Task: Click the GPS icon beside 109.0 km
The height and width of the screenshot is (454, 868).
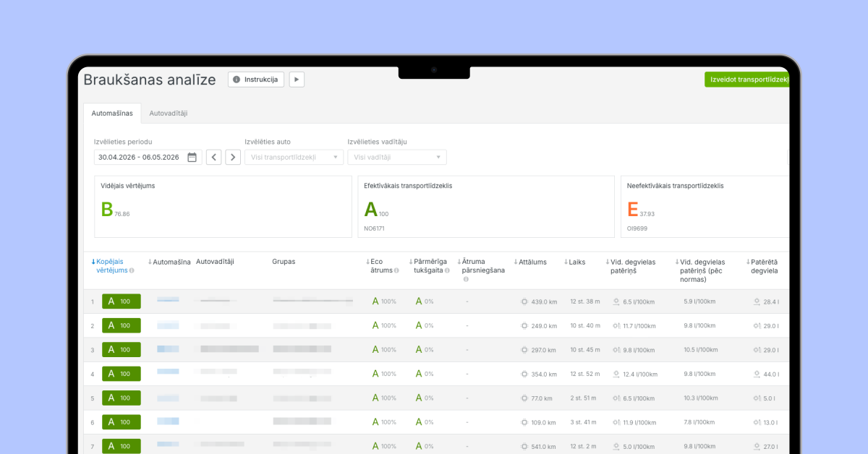Action: (x=524, y=422)
